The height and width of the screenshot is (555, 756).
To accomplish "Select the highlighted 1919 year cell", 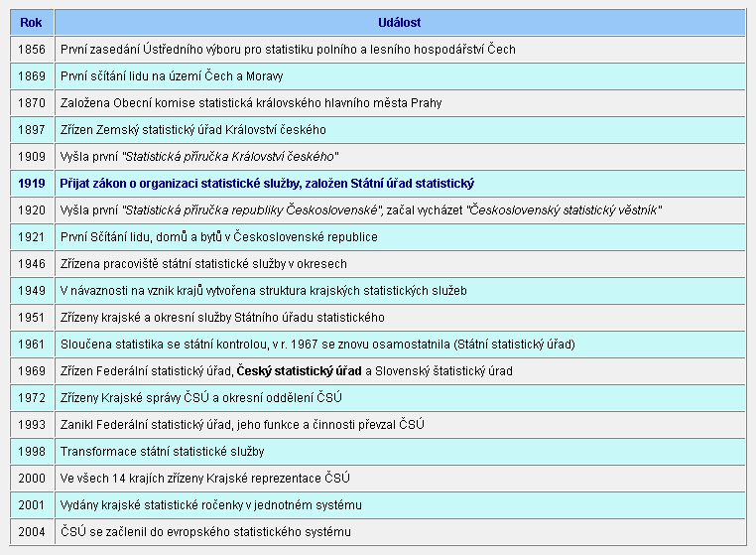I will [x=31, y=184].
